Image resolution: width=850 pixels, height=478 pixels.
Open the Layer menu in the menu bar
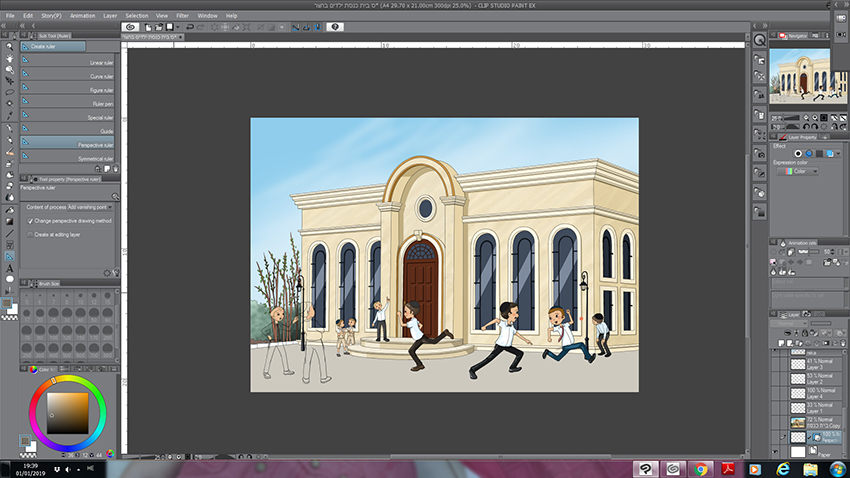point(110,16)
